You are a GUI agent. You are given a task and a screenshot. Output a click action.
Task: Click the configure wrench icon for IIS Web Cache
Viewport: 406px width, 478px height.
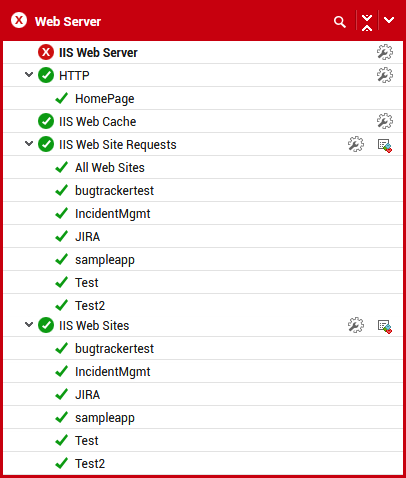click(x=385, y=121)
